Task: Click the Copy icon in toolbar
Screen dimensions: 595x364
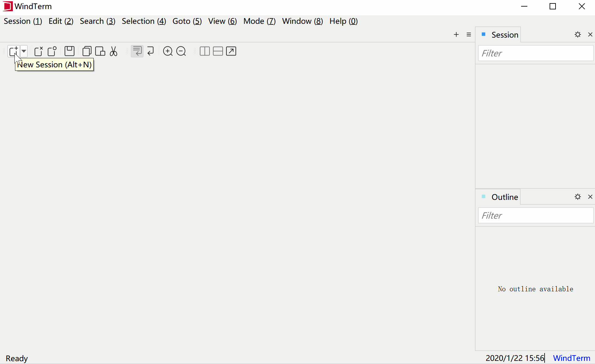Action: click(87, 51)
